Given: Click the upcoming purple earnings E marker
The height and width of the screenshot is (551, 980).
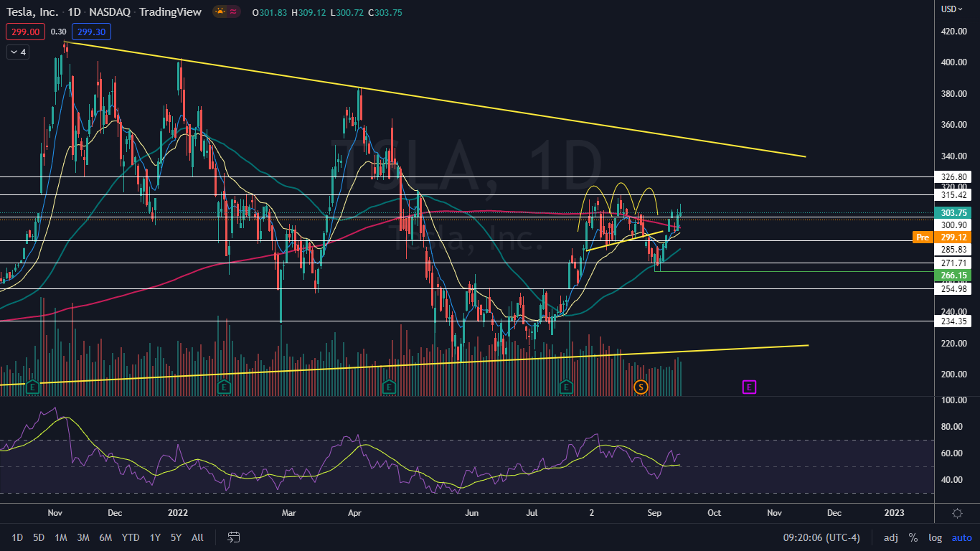Looking at the screenshot, I should (x=749, y=387).
